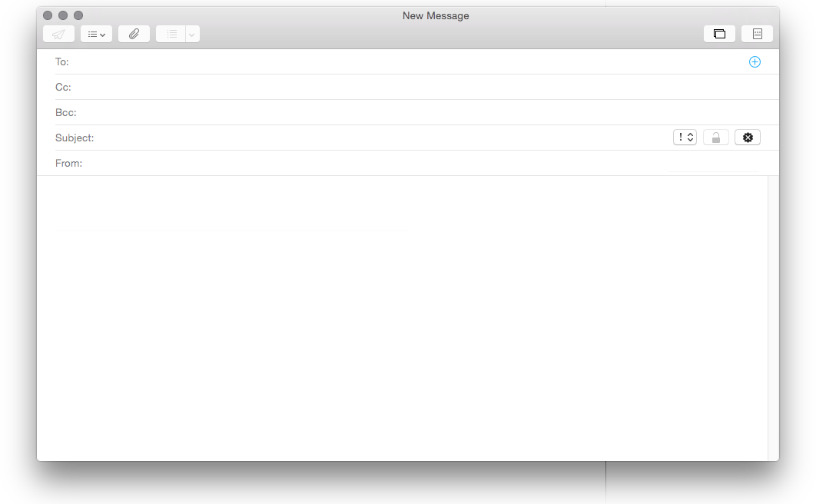Image resolution: width=816 pixels, height=504 pixels.
Task: Click the list format toolbar button
Action: pos(171,35)
